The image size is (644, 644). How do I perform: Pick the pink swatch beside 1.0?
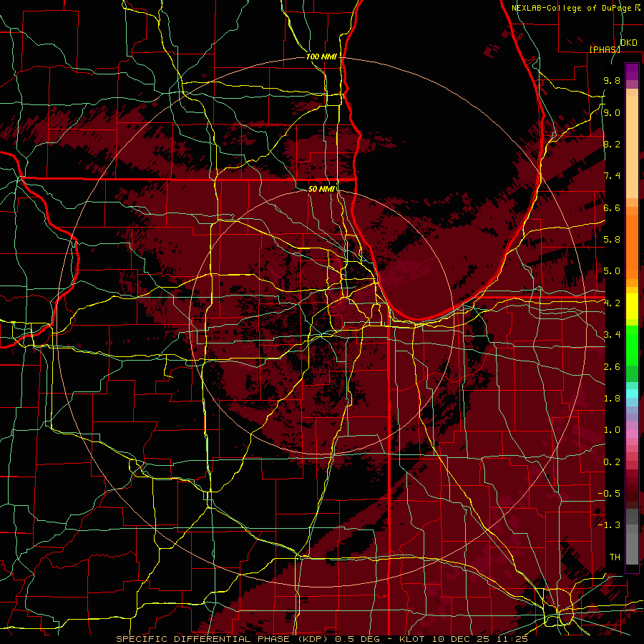coord(632,434)
